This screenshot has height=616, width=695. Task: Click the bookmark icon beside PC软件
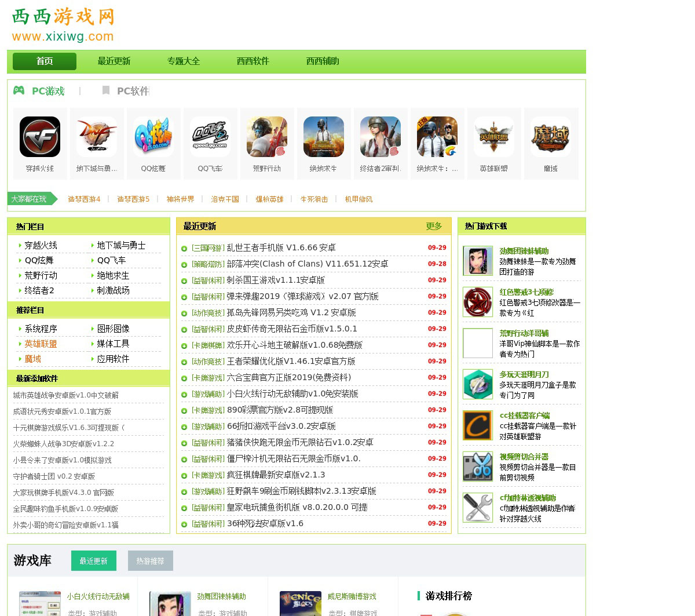click(x=105, y=90)
